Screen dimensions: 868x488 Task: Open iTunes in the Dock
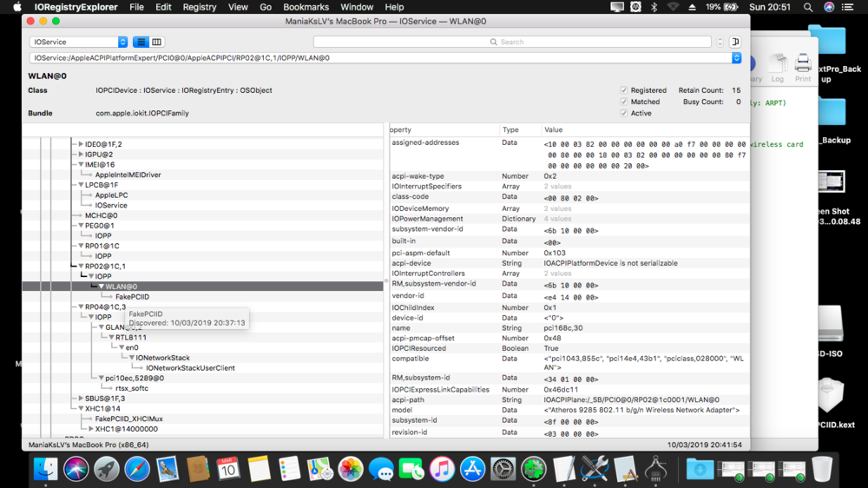point(442,469)
